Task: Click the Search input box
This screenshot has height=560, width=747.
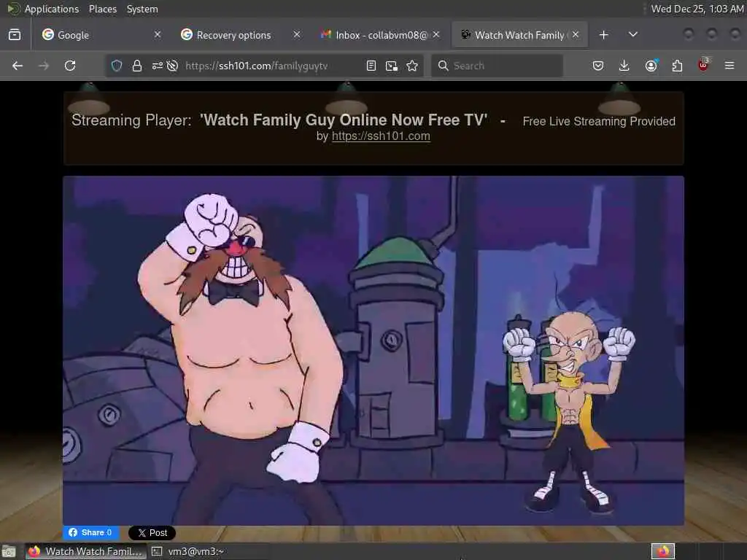Action: click(x=497, y=66)
